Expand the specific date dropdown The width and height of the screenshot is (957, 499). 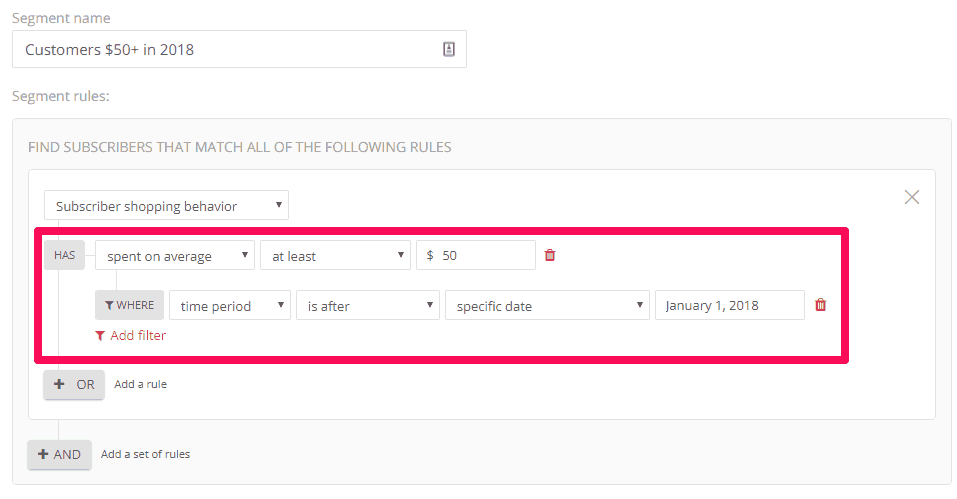pyautogui.click(x=547, y=305)
